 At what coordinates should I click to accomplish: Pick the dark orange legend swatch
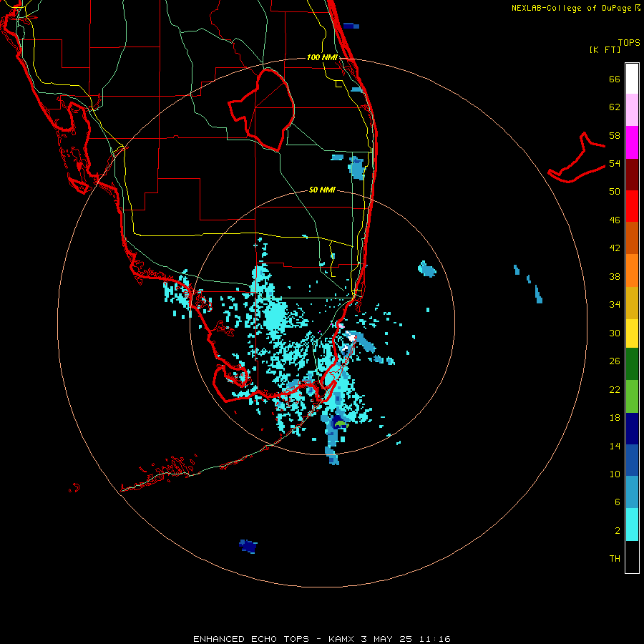(x=632, y=238)
